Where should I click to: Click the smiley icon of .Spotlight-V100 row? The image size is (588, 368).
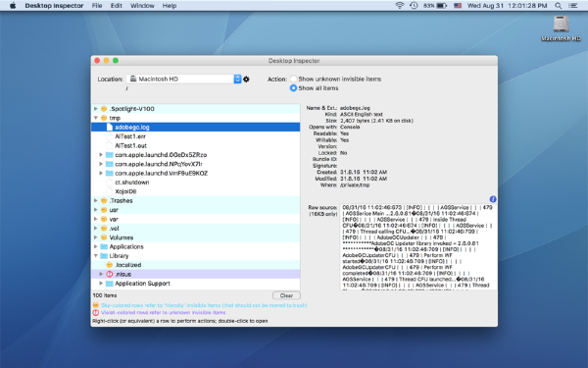104,109
